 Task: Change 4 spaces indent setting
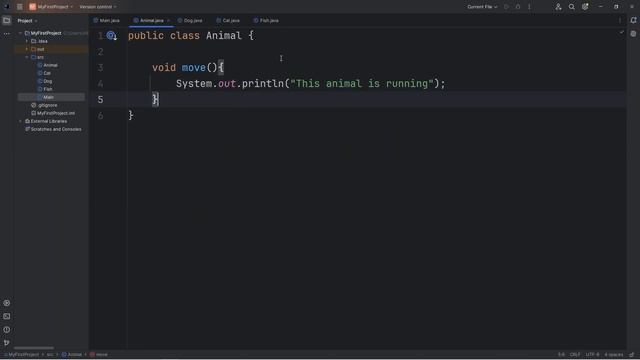click(614, 355)
